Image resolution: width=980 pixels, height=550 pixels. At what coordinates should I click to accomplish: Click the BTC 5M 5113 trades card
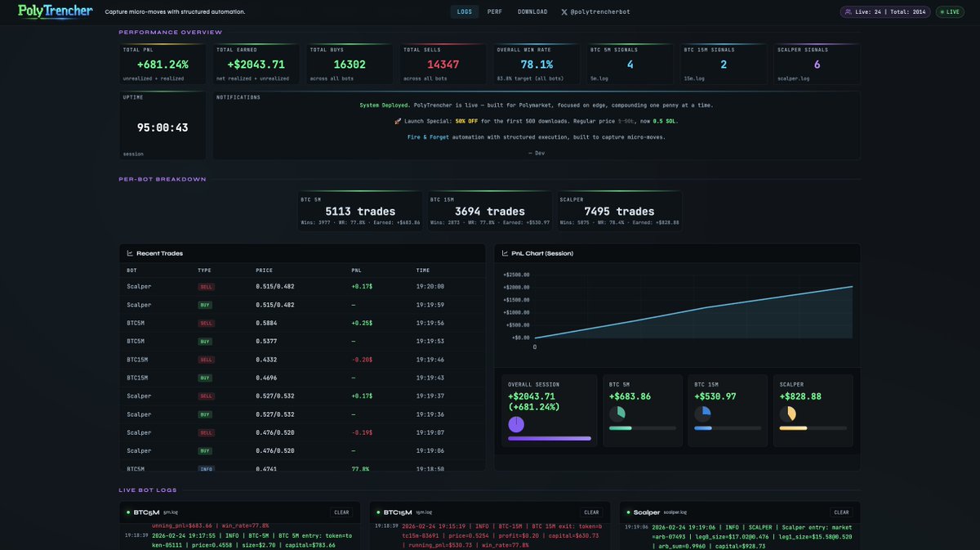tap(360, 211)
